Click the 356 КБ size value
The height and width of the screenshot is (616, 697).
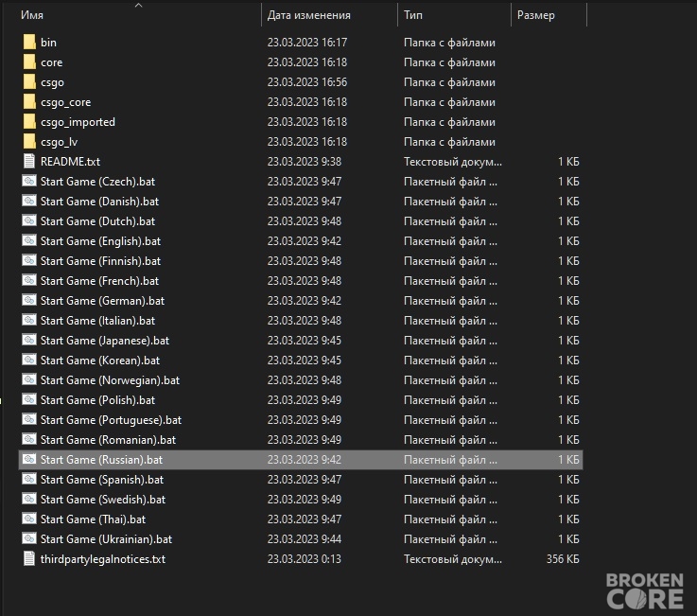563,558
